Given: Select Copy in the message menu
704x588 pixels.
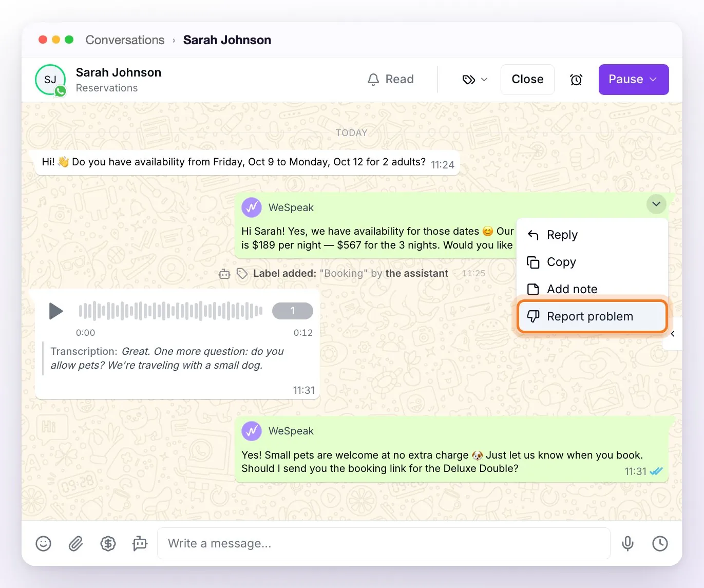Looking at the screenshot, I should [x=592, y=262].
